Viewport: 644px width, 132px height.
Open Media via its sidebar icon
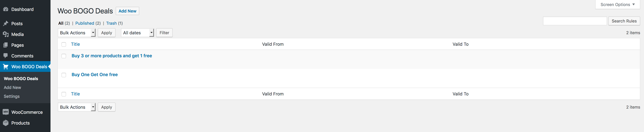click(6, 34)
